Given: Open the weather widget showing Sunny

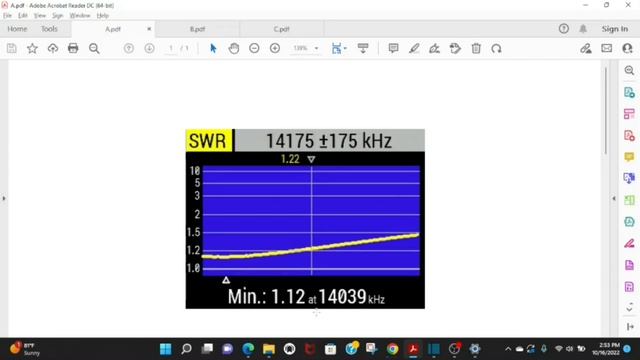Looking at the screenshot, I should click(24, 349).
